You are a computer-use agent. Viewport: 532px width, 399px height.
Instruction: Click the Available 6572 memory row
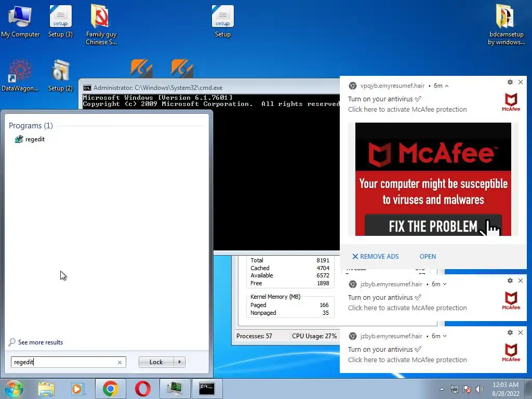(x=290, y=275)
